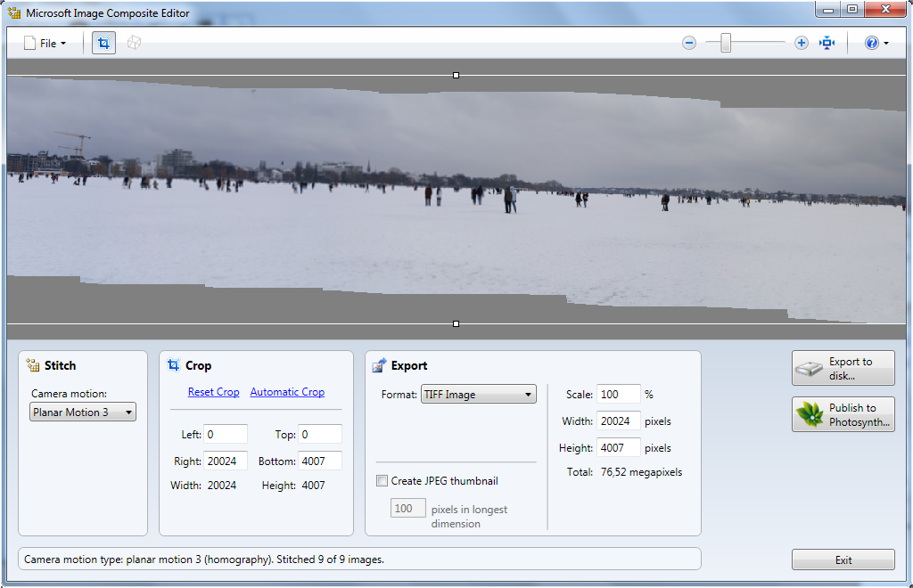
Task: Click the zoom out minus icon
Action: pyautogui.click(x=689, y=43)
